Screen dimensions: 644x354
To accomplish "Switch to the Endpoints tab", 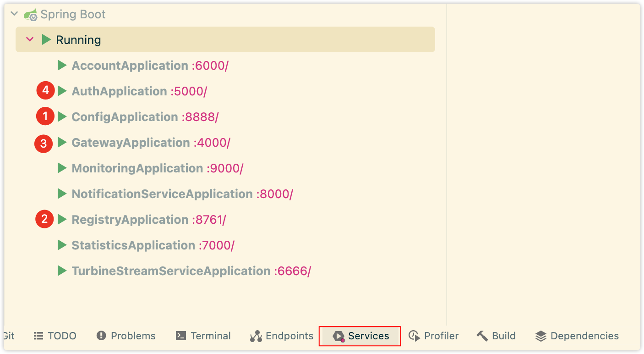I will click(282, 336).
